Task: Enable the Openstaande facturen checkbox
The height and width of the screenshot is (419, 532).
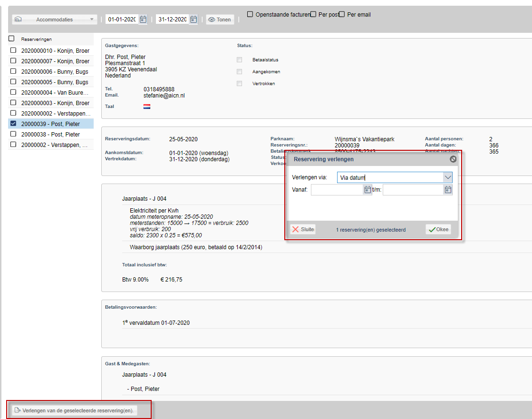Action: [250, 14]
